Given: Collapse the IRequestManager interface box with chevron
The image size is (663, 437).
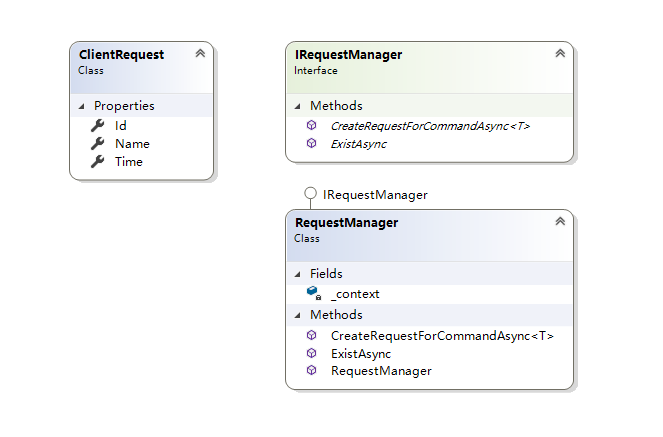Looking at the screenshot, I should coord(559,54).
